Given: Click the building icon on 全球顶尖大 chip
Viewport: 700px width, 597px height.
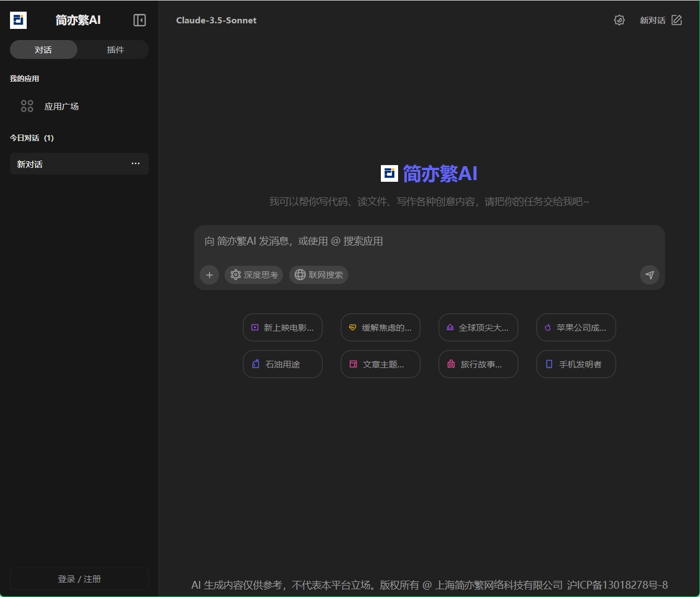Looking at the screenshot, I should coord(450,327).
